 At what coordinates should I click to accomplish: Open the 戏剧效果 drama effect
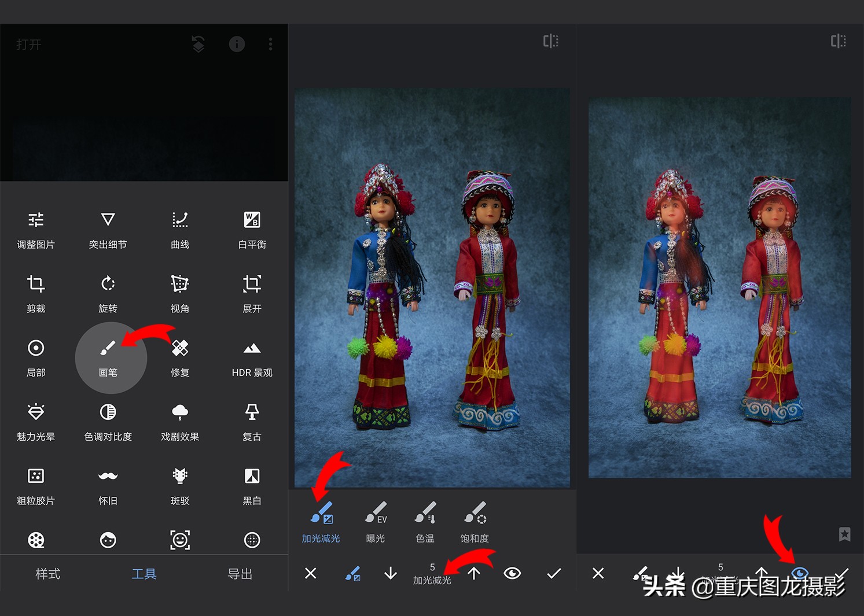179,422
